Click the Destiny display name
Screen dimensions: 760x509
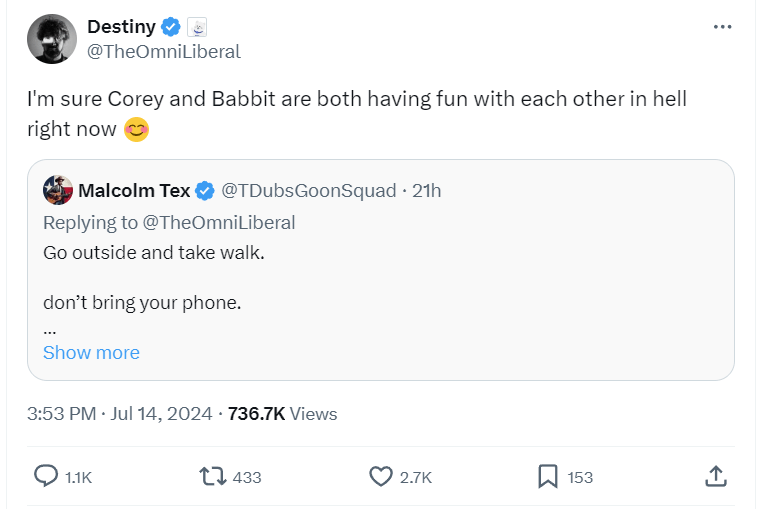click(121, 27)
